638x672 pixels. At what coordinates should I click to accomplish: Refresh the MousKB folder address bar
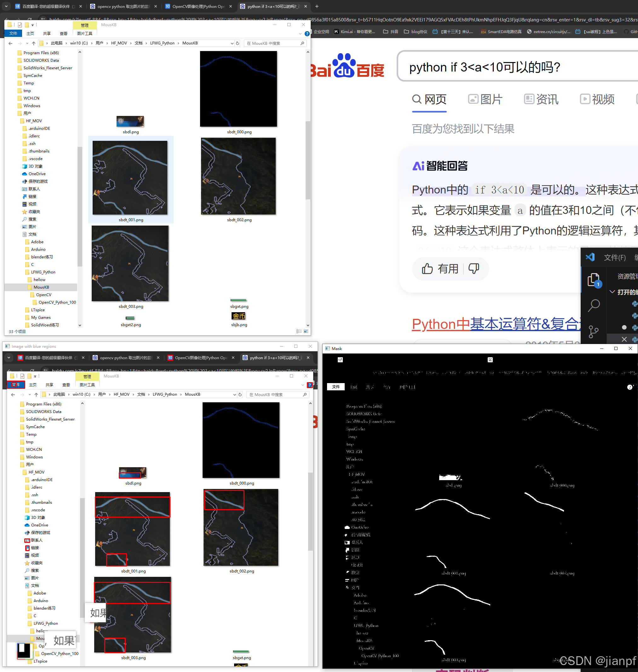[238, 43]
